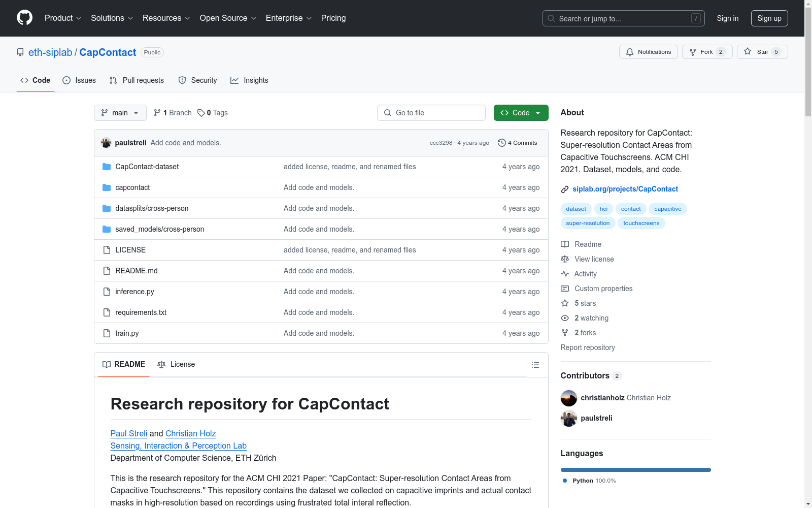The height and width of the screenshot is (508, 812).
Task: Click the history clock icon beside 4 Commits
Action: (502, 143)
